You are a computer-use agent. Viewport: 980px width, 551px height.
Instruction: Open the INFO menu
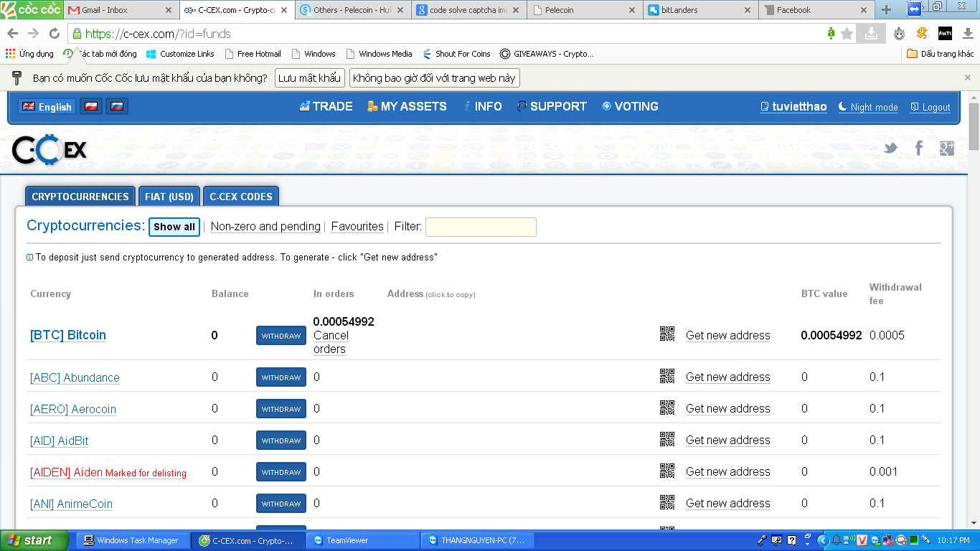click(x=482, y=106)
